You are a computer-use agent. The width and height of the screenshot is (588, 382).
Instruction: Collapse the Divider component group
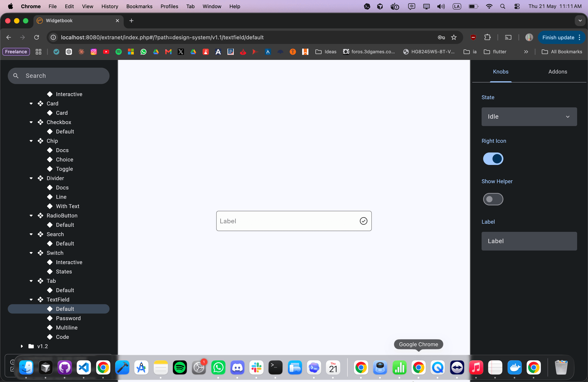31,178
